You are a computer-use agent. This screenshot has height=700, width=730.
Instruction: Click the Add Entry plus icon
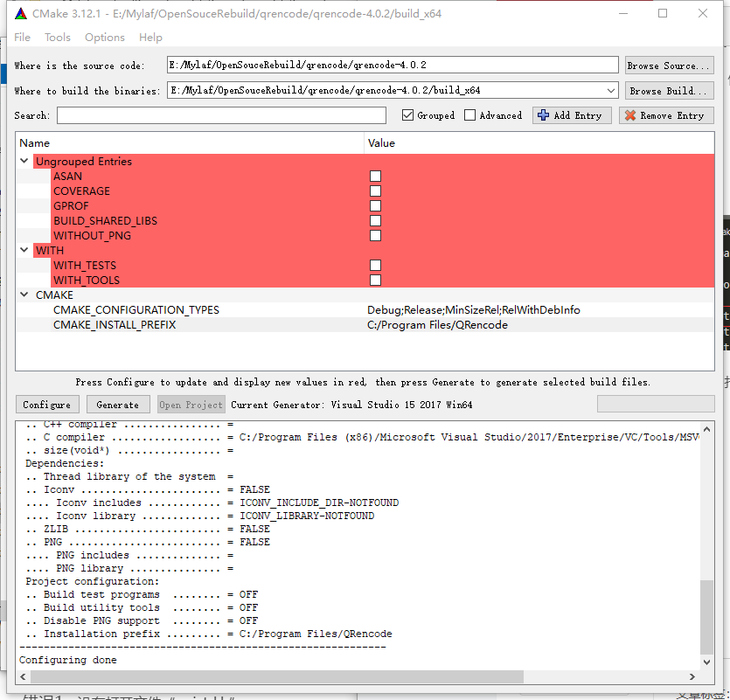click(542, 114)
